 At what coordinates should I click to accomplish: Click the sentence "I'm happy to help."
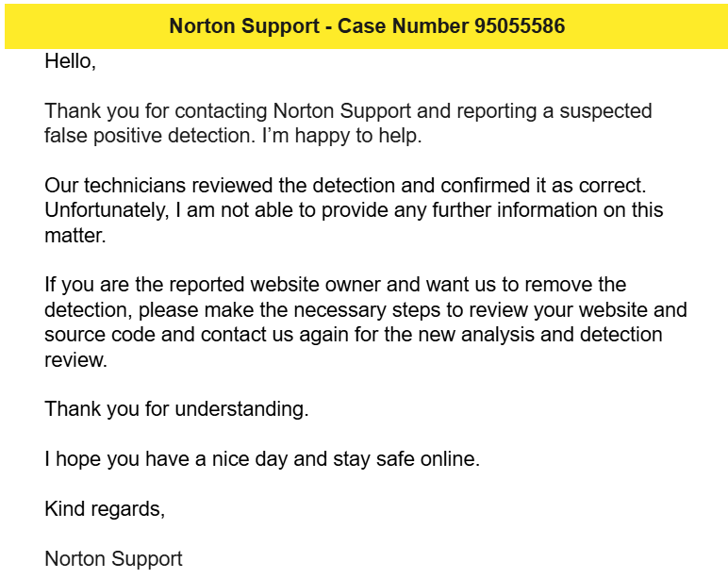coord(340,136)
